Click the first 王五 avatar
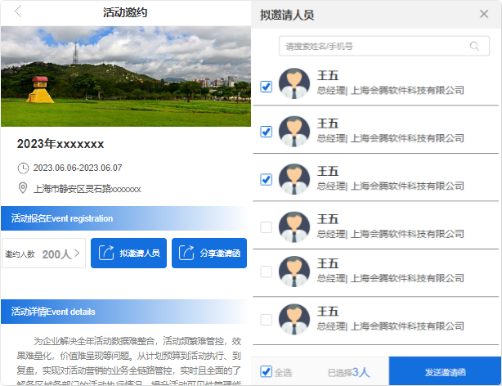This screenshot has width=502, height=386. [294, 83]
